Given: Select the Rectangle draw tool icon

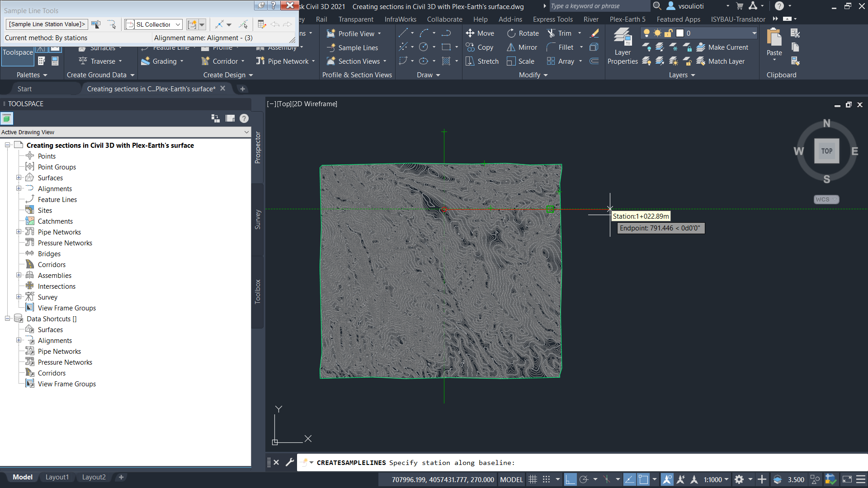Looking at the screenshot, I should click(x=446, y=47).
